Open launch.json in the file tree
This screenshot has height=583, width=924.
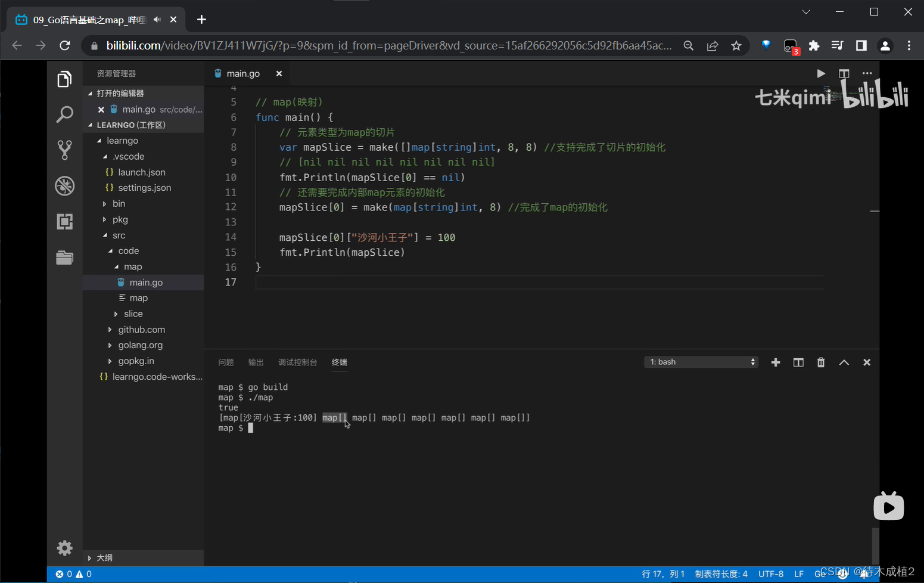click(142, 172)
